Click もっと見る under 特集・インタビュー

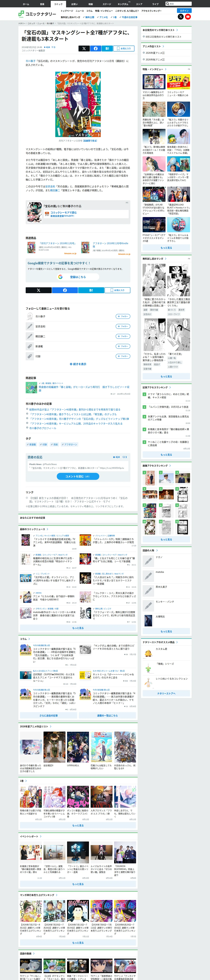166,248
